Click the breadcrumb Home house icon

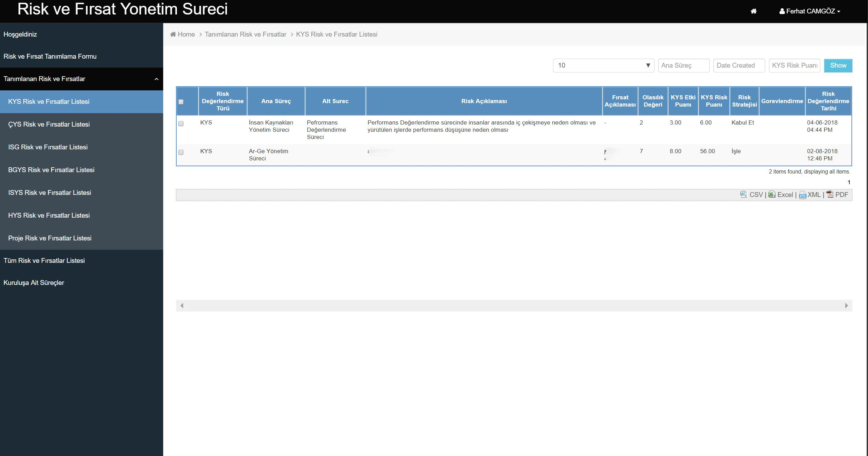point(173,34)
